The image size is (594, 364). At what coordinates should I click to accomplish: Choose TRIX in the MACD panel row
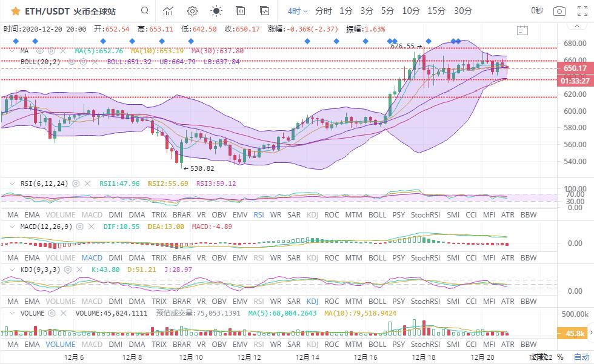159,258
